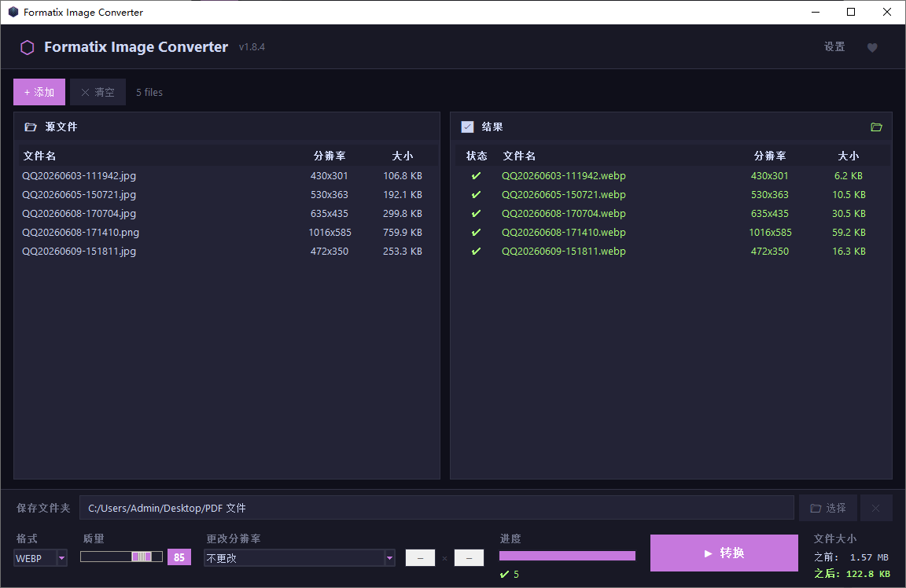Select result QQ20260609-151811.webp
Viewport: 906px width, 588px height.
(671, 252)
